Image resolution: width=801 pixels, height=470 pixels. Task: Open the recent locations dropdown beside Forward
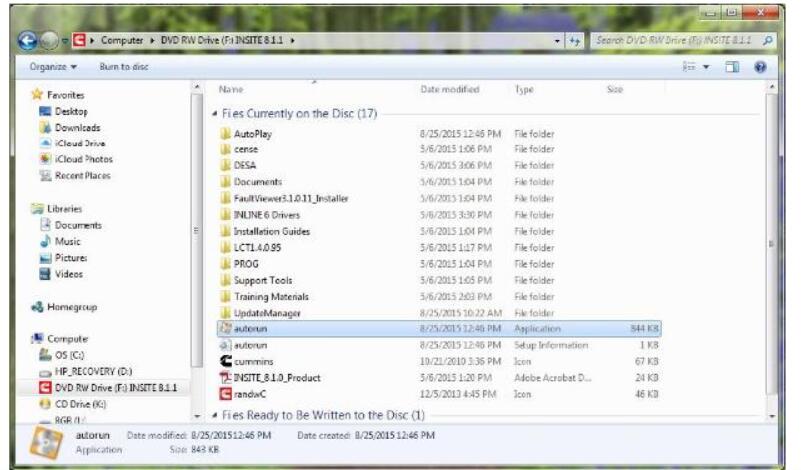65,41
